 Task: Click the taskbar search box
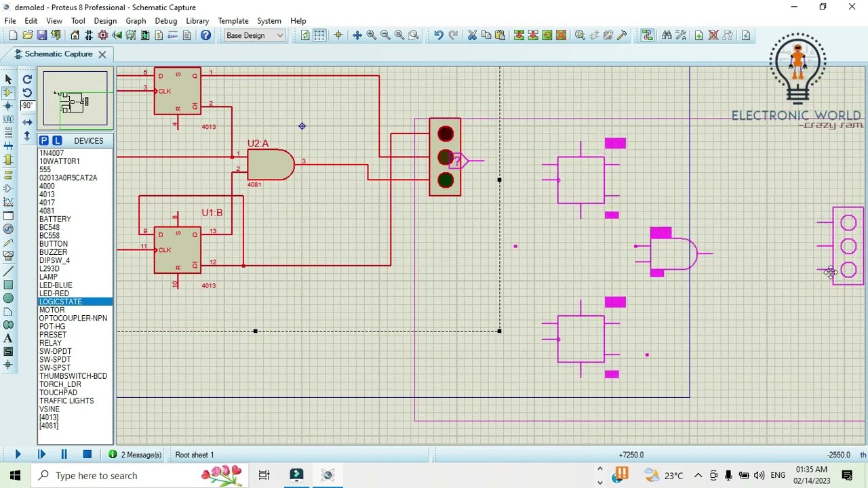(x=139, y=475)
